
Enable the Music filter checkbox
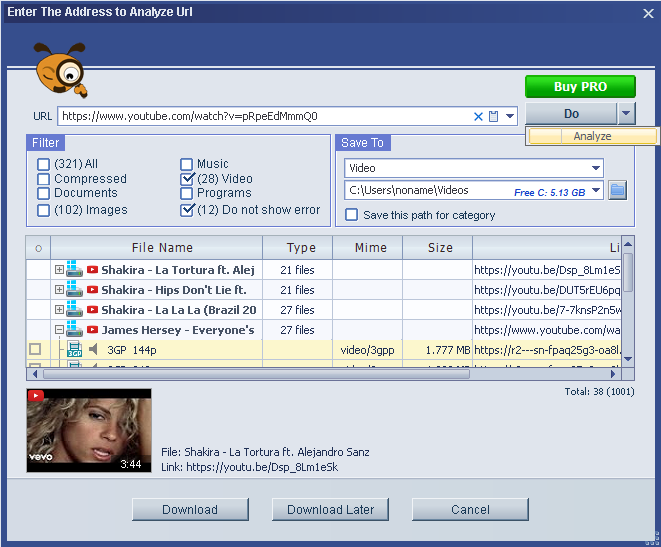(186, 164)
